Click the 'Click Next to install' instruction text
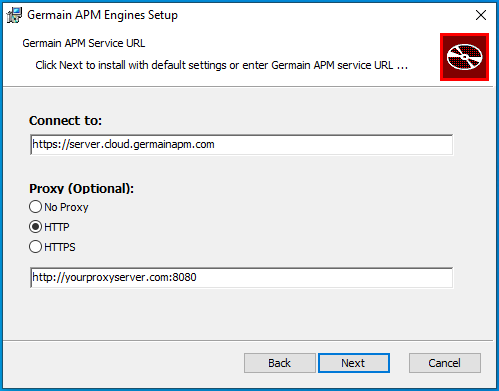499x391 pixels. 222,65
